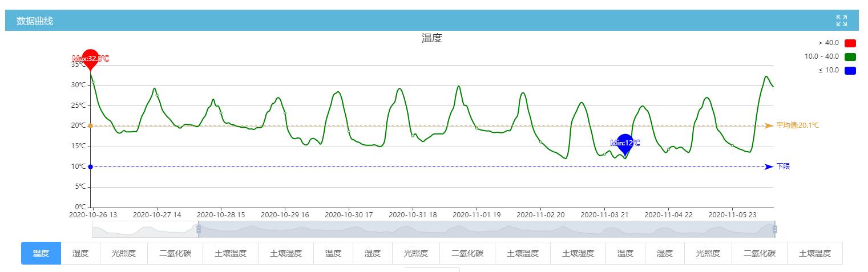The width and height of the screenshot is (868, 272).
Task: Click the blue Min:12℃ marker pin
Action: tap(625, 145)
